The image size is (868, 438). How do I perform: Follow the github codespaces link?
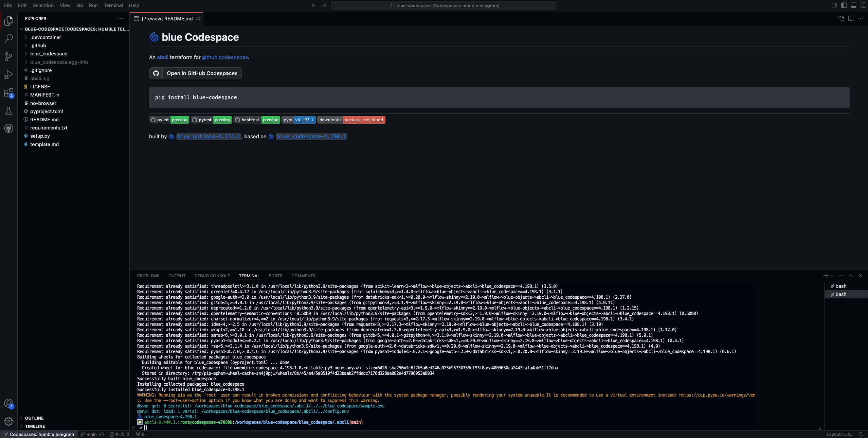(x=225, y=57)
